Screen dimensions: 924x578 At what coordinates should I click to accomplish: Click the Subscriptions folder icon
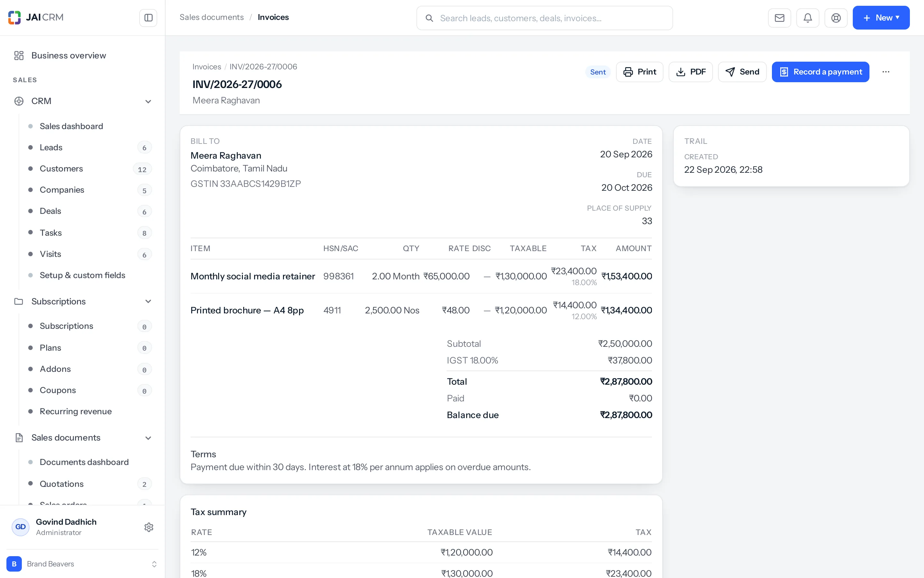[x=19, y=301]
